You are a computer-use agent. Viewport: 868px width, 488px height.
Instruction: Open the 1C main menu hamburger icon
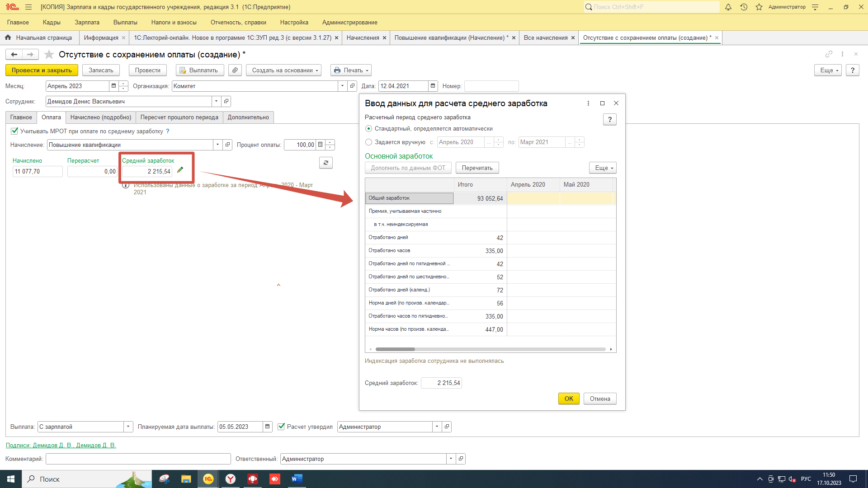pos(28,7)
